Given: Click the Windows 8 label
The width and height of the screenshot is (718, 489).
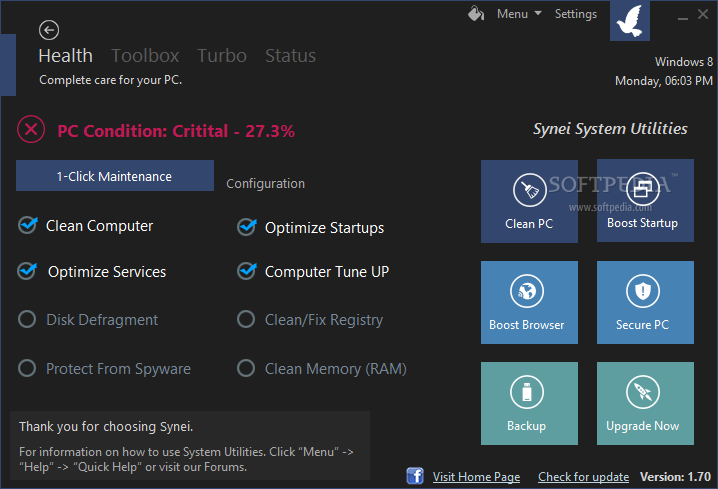Looking at the screenshot, I should point(684,62).
